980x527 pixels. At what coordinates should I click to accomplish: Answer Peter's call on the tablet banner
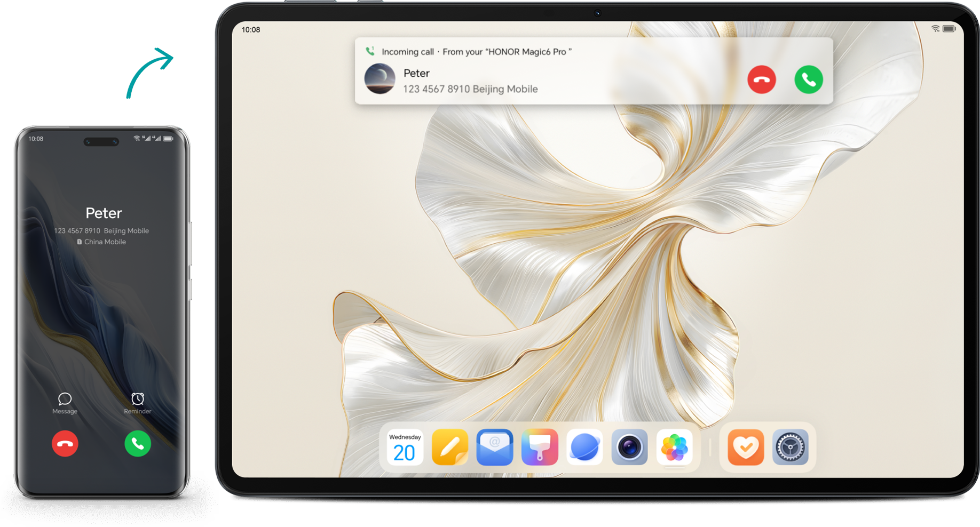pos(808,79)
